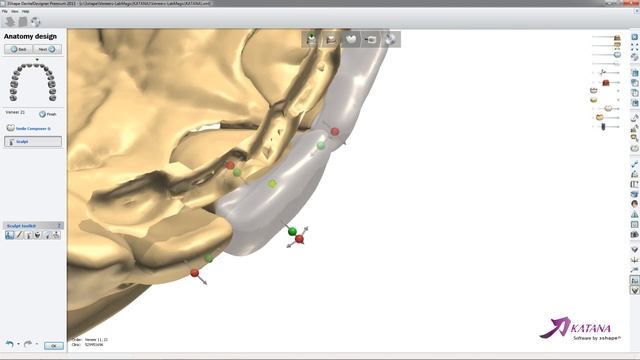Redo the last undone action
The width and height of the screenshot is (640, 360).
point(28,344)
